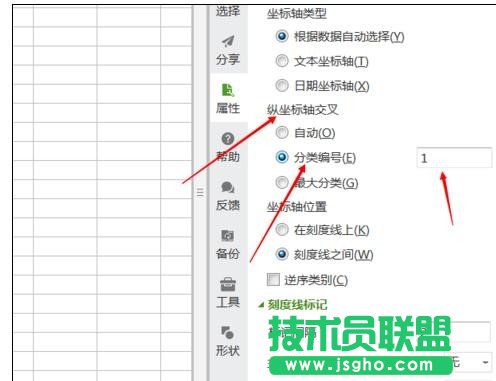
Task: Choose 自动(O) for vertical axis crossing
Action: (x=282, y=133)
